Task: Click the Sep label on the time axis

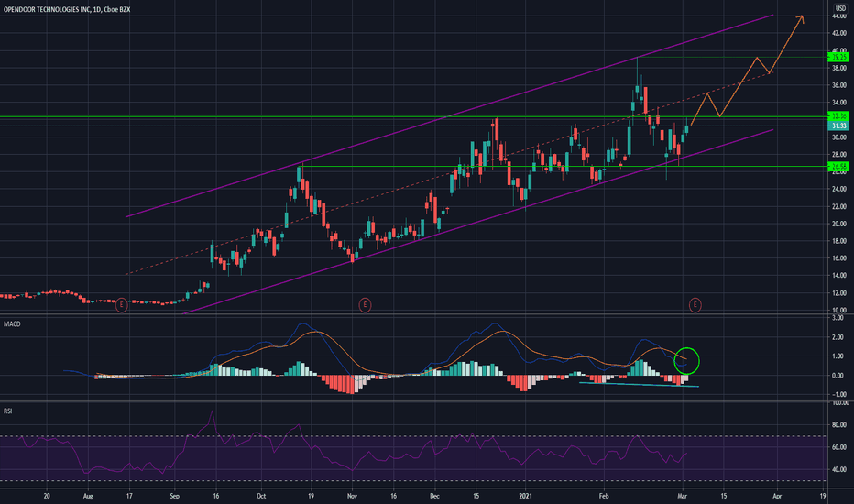Action: (174, 497)
